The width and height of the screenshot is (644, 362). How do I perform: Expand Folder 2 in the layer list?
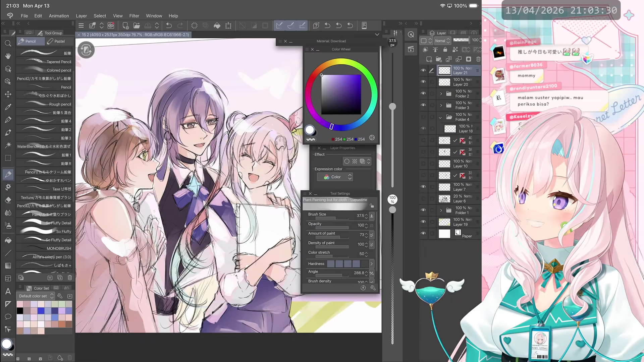click(x=441, y=94)
